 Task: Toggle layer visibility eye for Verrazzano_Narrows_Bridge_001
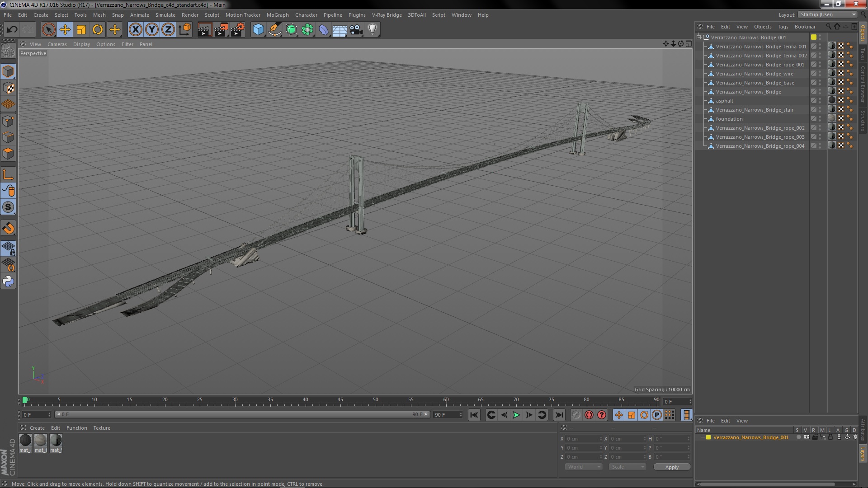point(807,437)
